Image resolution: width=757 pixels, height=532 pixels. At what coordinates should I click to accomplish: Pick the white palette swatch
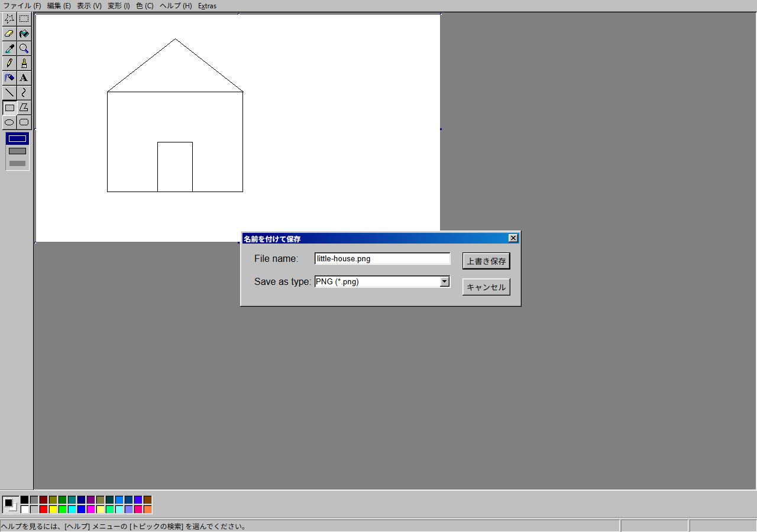(x=24, y=510)
